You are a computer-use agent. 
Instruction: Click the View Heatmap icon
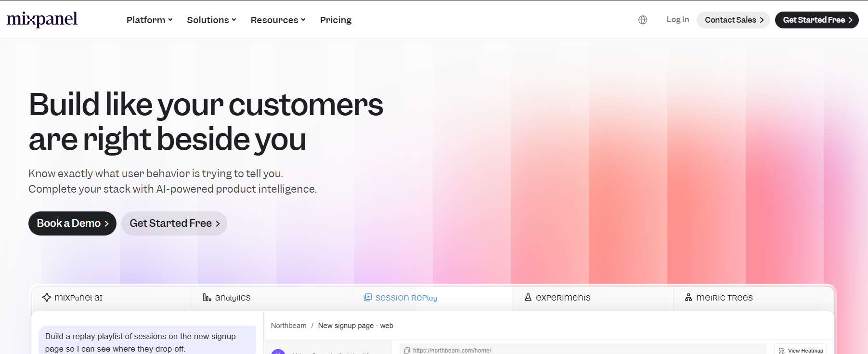pos(782,351)
